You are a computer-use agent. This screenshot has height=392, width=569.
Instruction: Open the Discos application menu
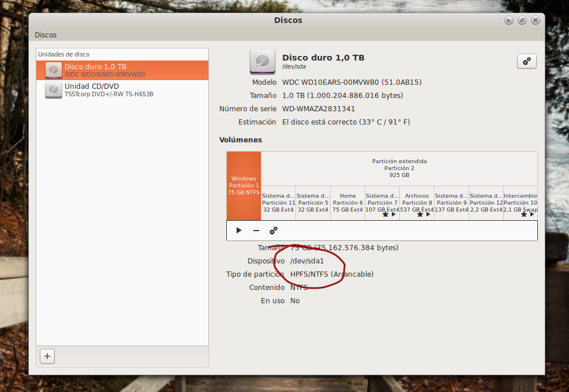[46, 35]
